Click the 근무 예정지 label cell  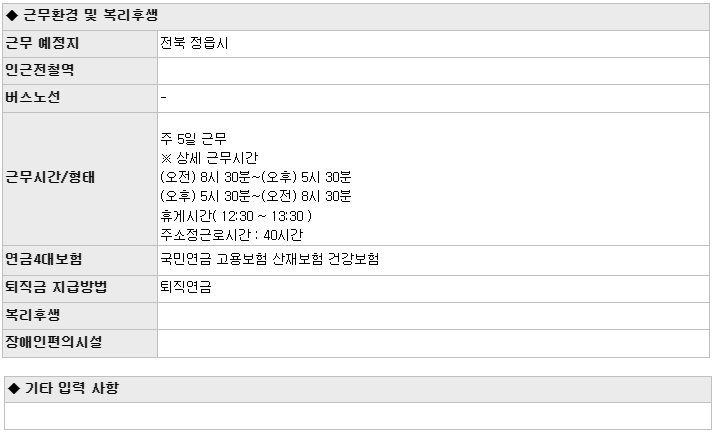[x=80, y=44]
